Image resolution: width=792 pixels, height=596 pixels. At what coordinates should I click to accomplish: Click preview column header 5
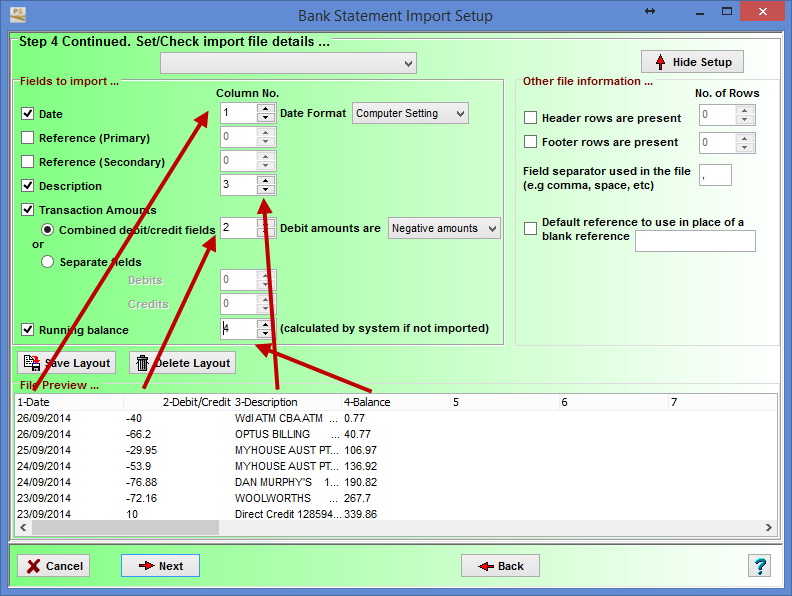(x=505, y=402)
